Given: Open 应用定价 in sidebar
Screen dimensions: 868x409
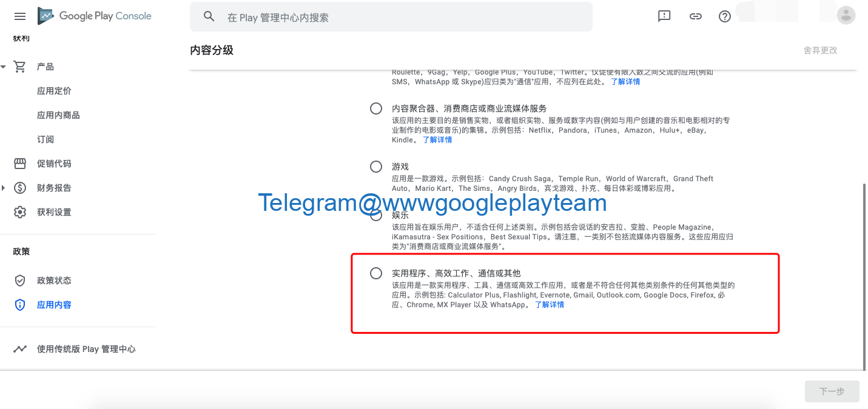Looking at the screenshot, I should (x=54, y=91).
